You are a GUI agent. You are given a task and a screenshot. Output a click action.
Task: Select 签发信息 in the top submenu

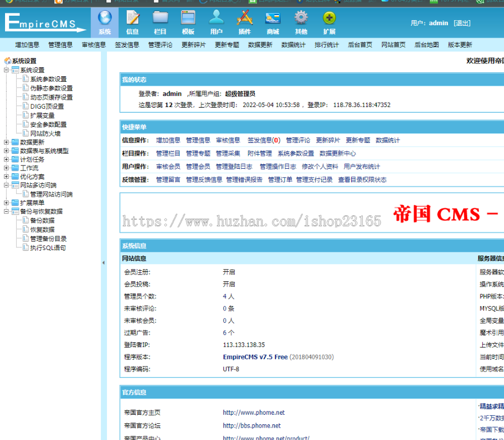click(x=127, y=45)
